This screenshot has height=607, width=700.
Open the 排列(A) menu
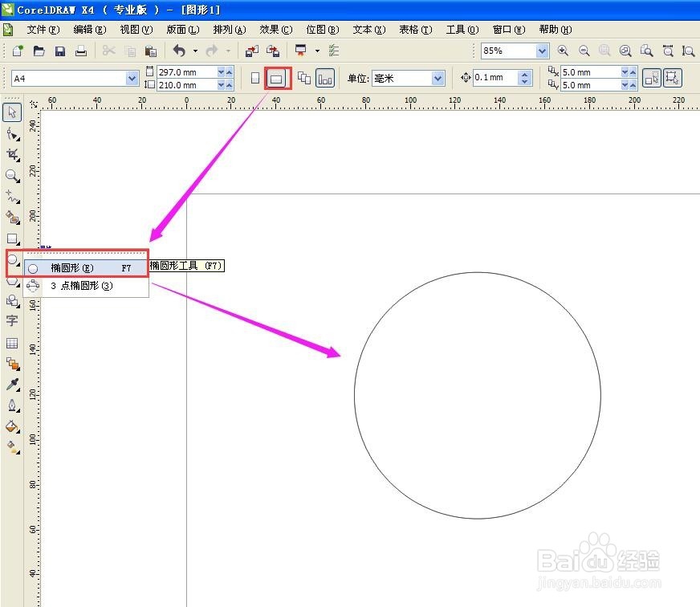point(230,30)
